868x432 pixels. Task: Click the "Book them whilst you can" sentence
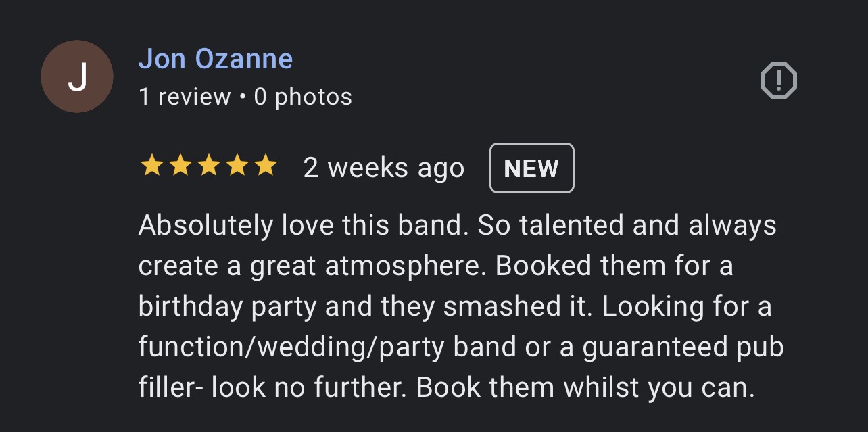[584, 387]
